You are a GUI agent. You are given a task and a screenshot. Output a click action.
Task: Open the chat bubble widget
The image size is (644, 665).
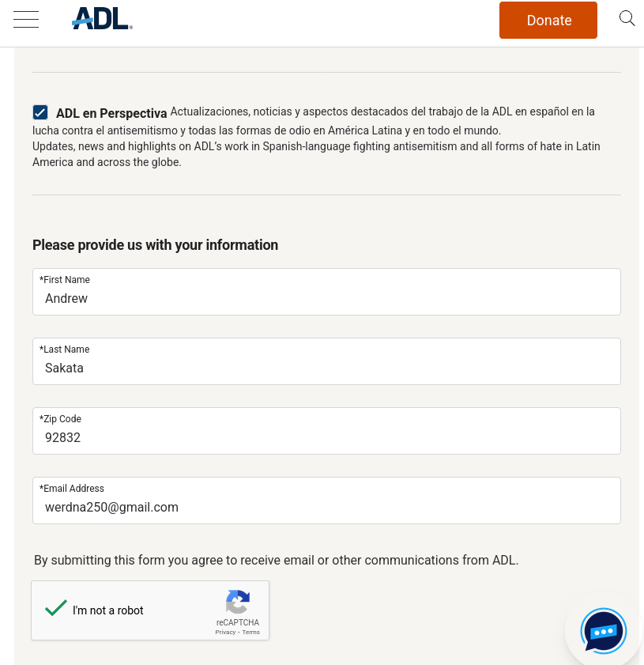tap(603, 631)
